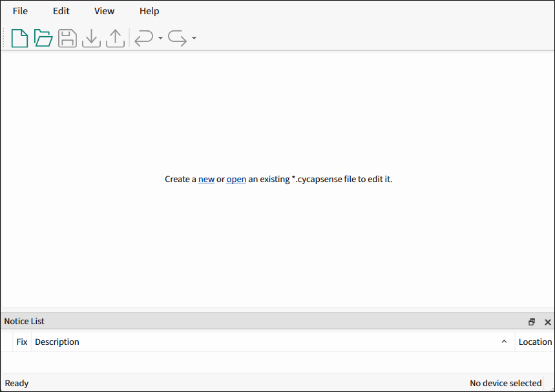Click the Import down-arrow toolbar icon
The height and width of the screenshot is (392, 555).
(x=91, y=38)
